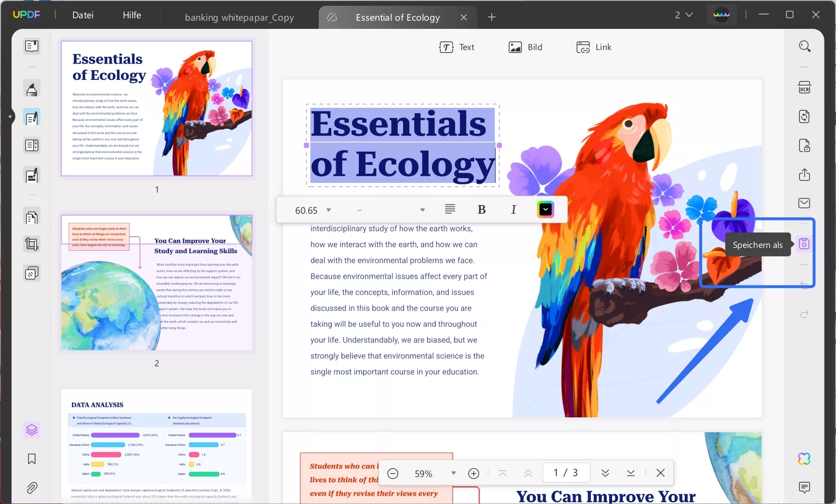
Task: Expand the font family dropdown
Action: pos(422,210)
